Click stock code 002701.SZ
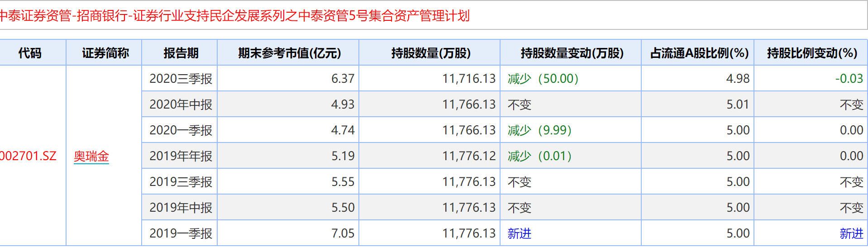 [x=28, y=156]
